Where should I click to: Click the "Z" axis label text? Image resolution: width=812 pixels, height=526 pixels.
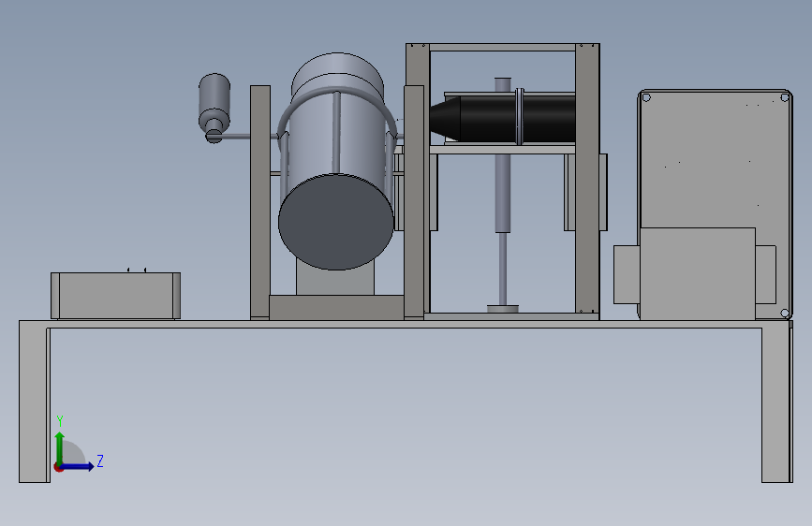pyautogui.click(x=100, y=460)
